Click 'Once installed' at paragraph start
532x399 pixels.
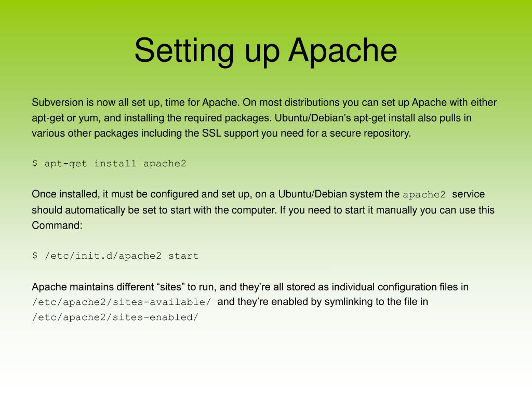(65, 194)
